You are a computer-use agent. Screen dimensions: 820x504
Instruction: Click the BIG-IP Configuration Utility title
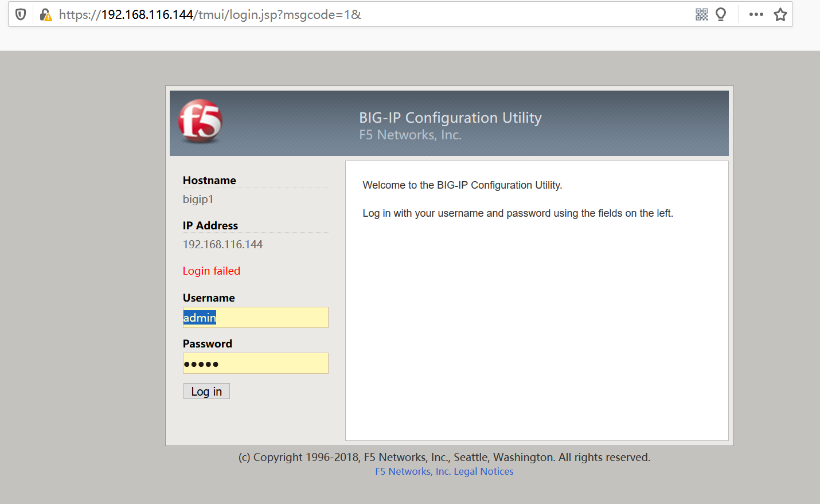(450, 118)
